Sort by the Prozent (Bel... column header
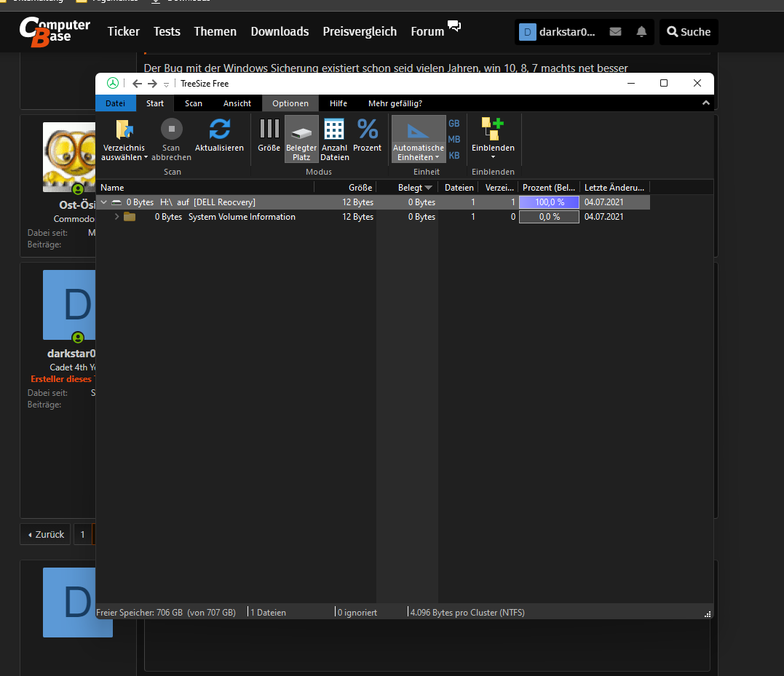The image size is (784, 676). click(548, 187)
